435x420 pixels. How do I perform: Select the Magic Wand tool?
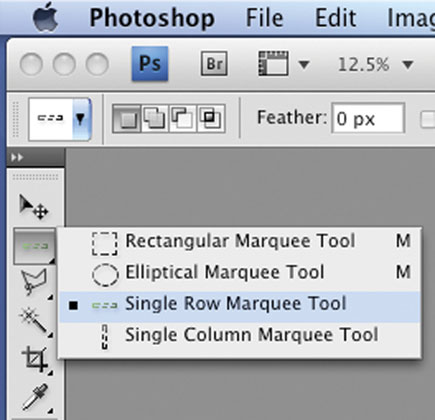click(x=34, y=320)
